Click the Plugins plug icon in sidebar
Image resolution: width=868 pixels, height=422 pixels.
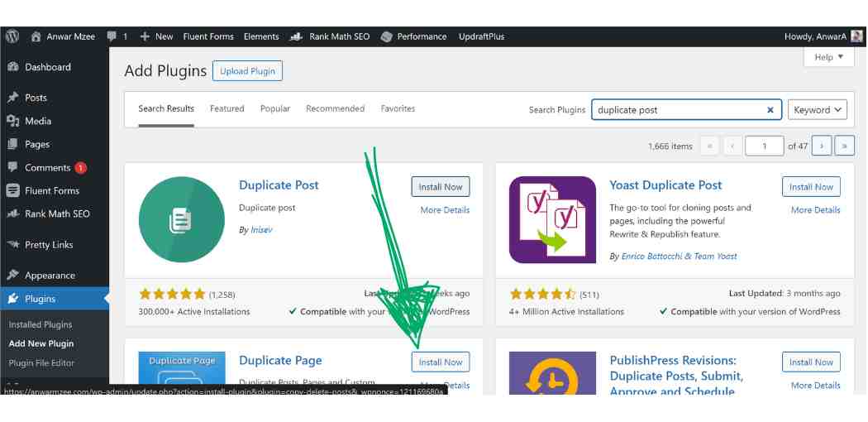pyautogui.click(x=12, y=299)
